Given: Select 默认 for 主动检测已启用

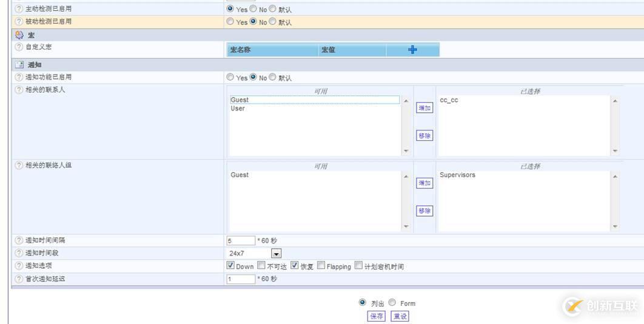Looking at the screenshot, I should click(x=272, y=8).
